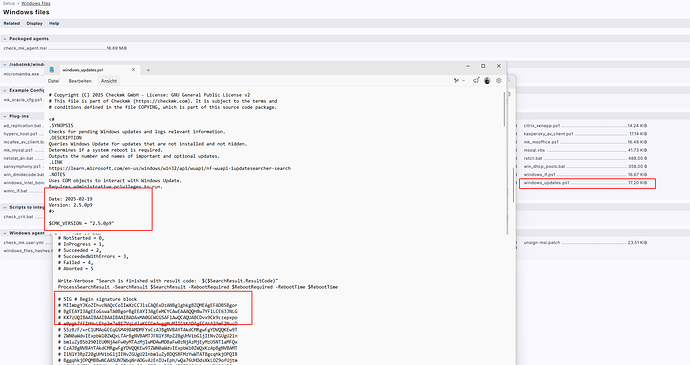The width and height of the screenshot is (690, 365).
Task: Open the win_dhcp_pools.bat plug-in
Action: coord(544,166)
